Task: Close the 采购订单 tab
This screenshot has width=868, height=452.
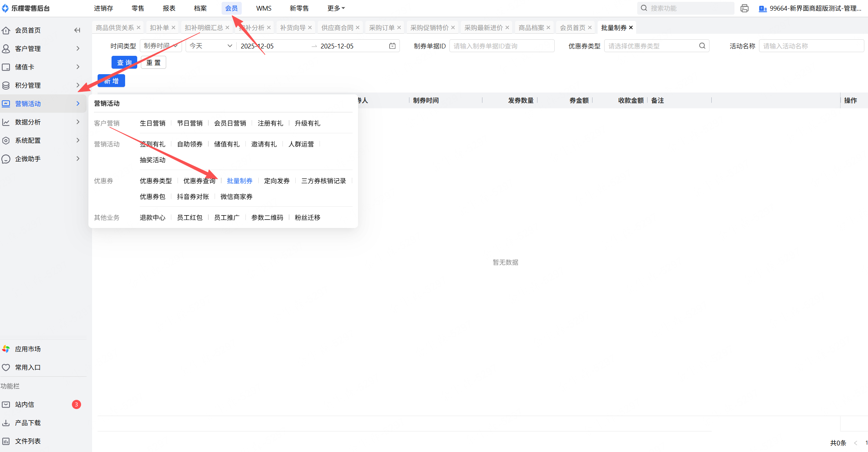Action: pos(399,28)
